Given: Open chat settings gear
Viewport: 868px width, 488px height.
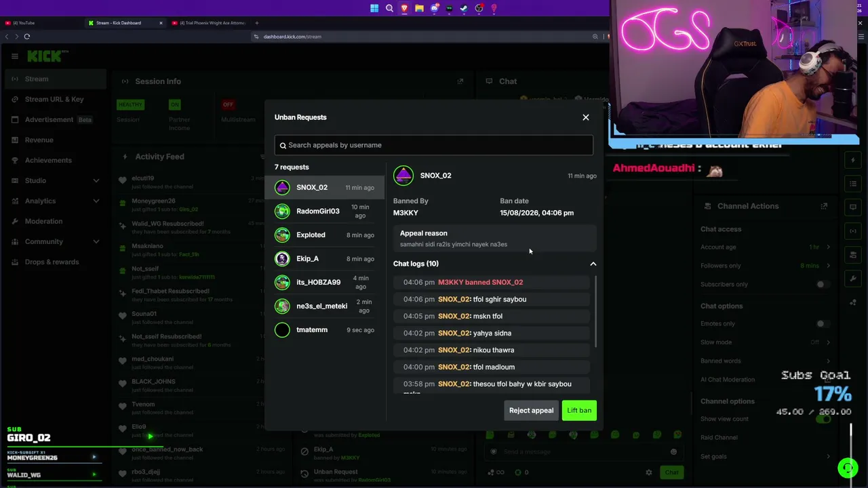Looking at the screenshot, I should coord(649,472).
